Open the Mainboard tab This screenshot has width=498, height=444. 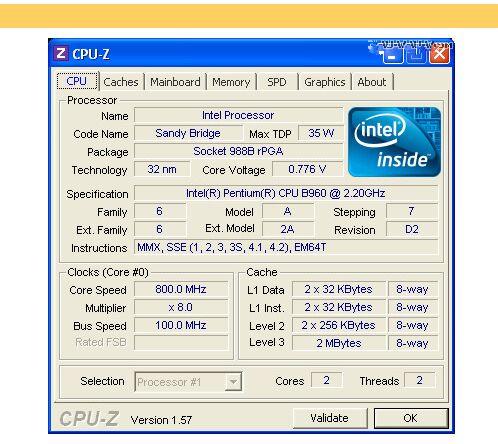pos(175,82)
